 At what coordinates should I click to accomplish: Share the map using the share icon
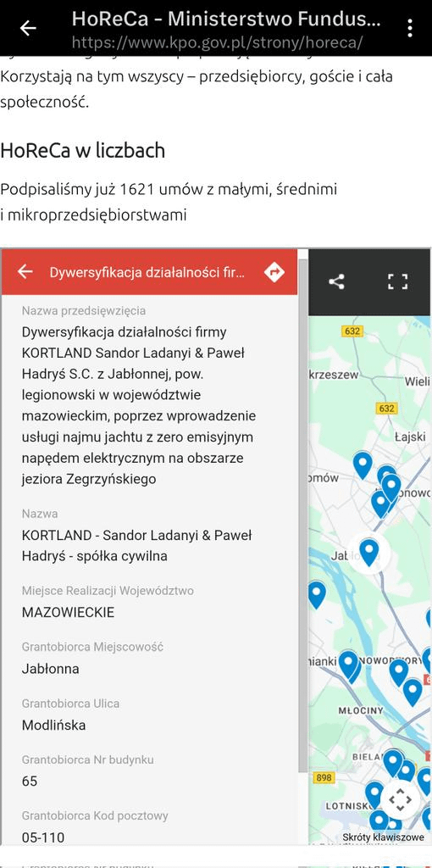click(x=336, y=281)
